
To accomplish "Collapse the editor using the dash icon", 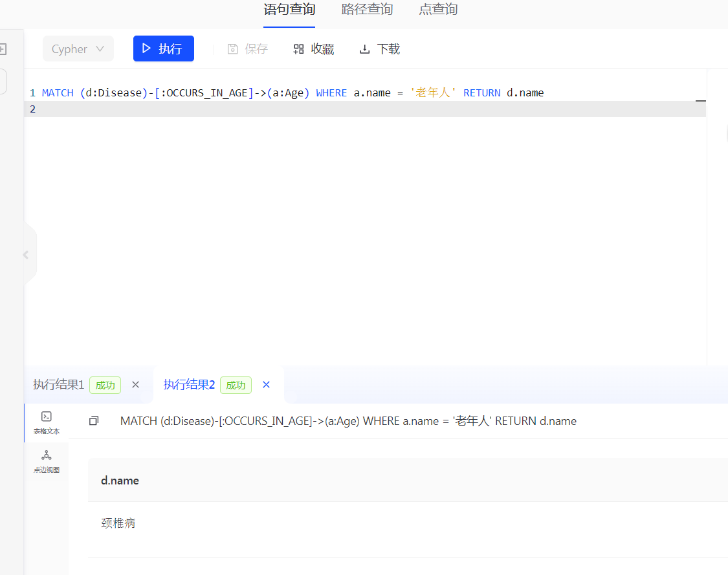I will point(700,101).
